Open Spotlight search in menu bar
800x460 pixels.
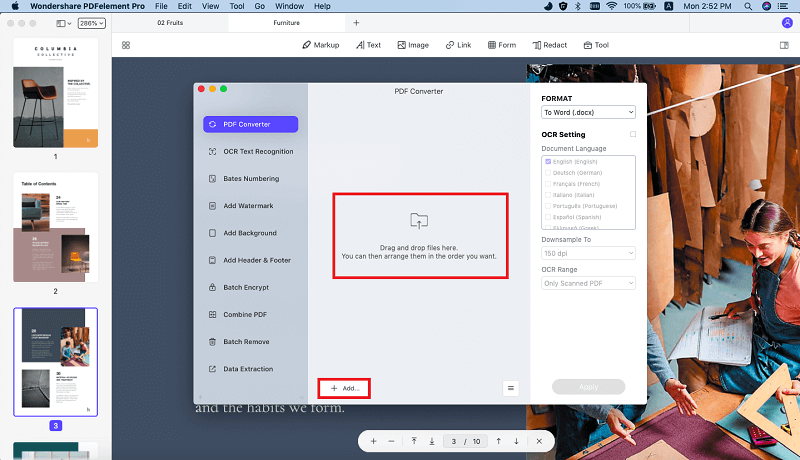tap(748, 6)
